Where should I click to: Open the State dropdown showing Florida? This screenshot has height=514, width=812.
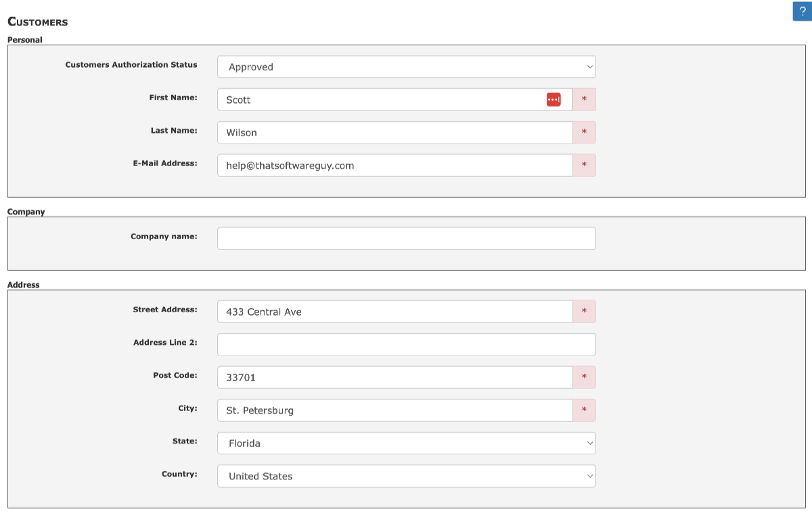pyautogui.click(x=406, y=443)
